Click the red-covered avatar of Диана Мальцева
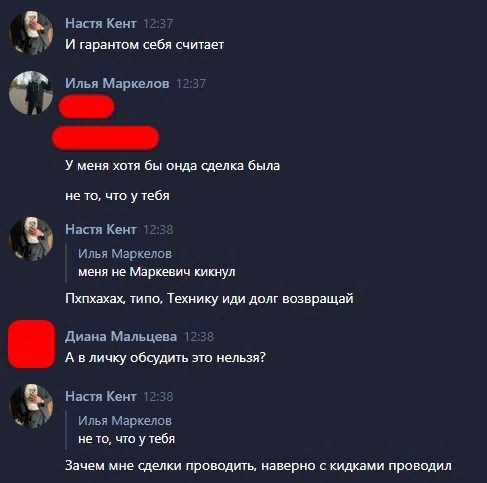This screenshot has width=487, height=483. point(32,344)
